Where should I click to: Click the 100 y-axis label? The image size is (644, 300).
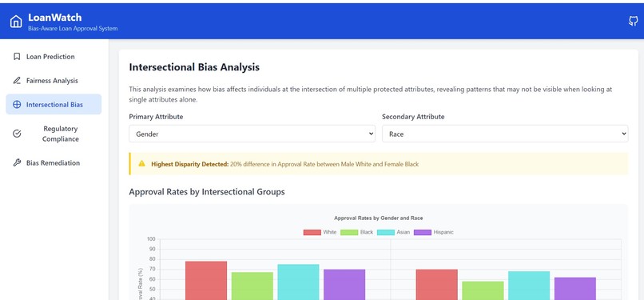pos(151,239)
